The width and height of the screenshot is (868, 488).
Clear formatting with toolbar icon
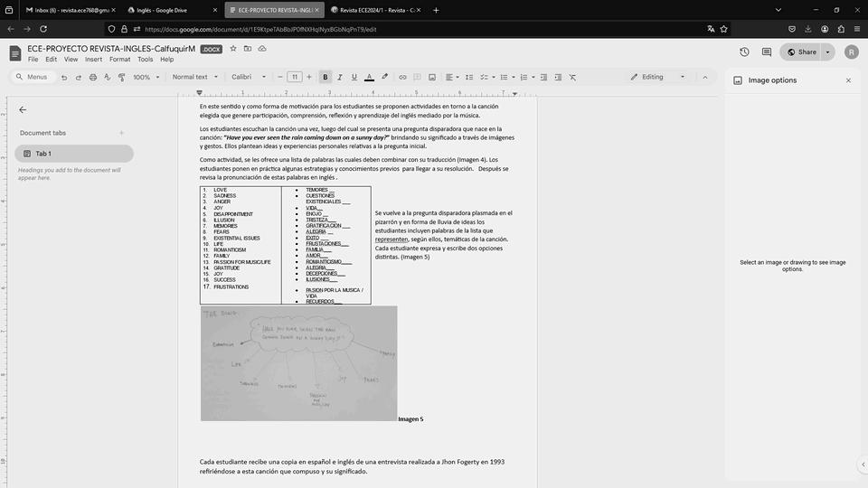[x=572, y=77]
